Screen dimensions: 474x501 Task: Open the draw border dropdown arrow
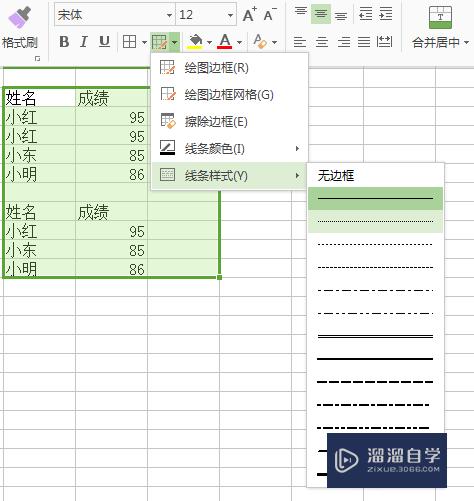[x=174, y=42]
